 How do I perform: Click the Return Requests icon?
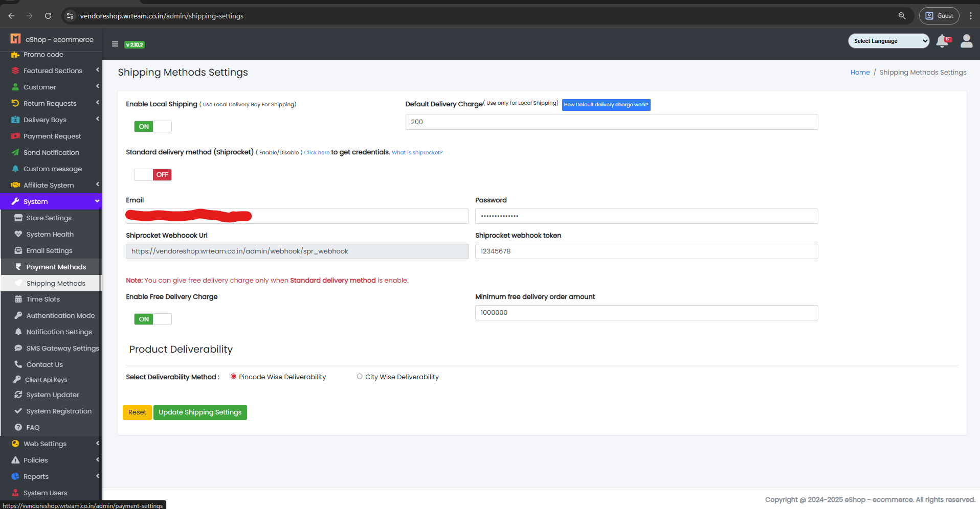(x=15, y=103)
